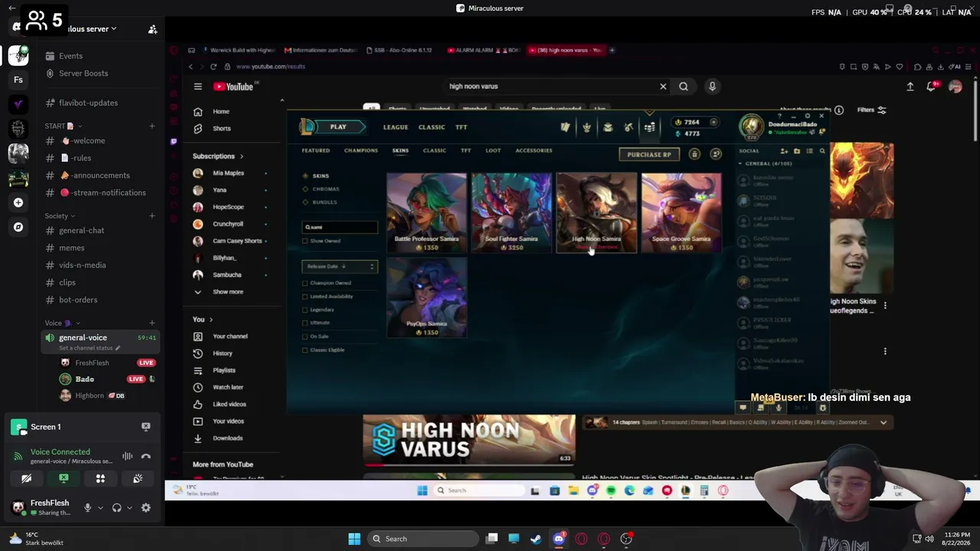Viewport: 980px width, 551px height.
Task: Click the store account icon
Action: tap(716, 155)
